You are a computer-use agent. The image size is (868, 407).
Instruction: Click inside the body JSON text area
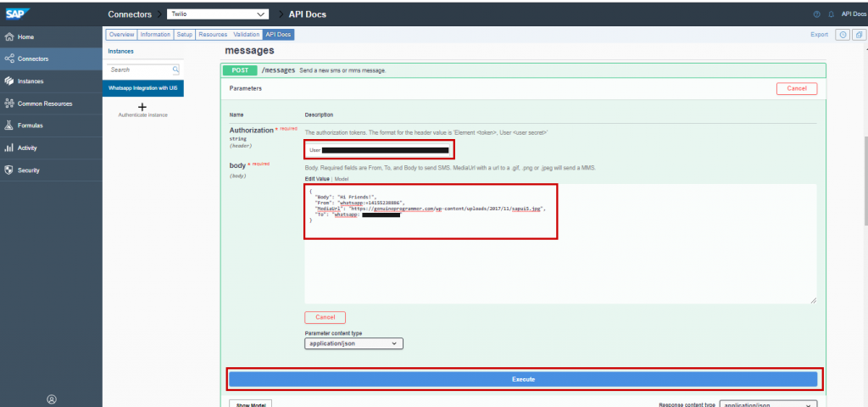pyautogui.click(x=560, y=243)
